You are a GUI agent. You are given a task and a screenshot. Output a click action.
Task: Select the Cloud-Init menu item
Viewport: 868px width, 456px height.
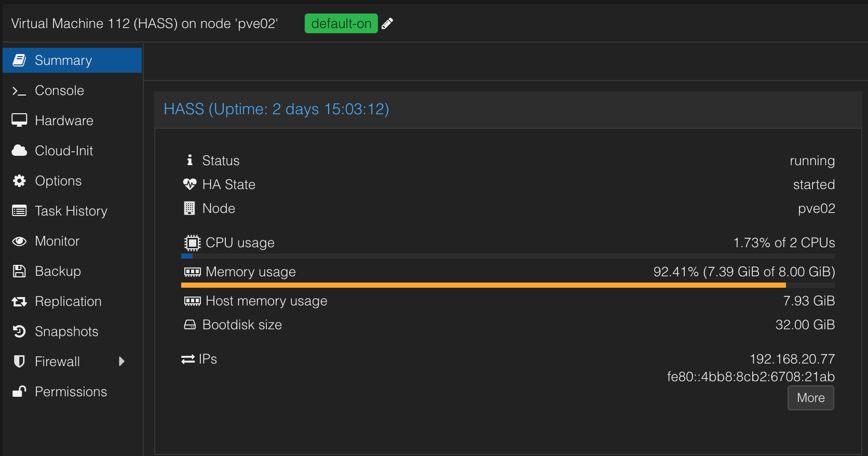72,151
